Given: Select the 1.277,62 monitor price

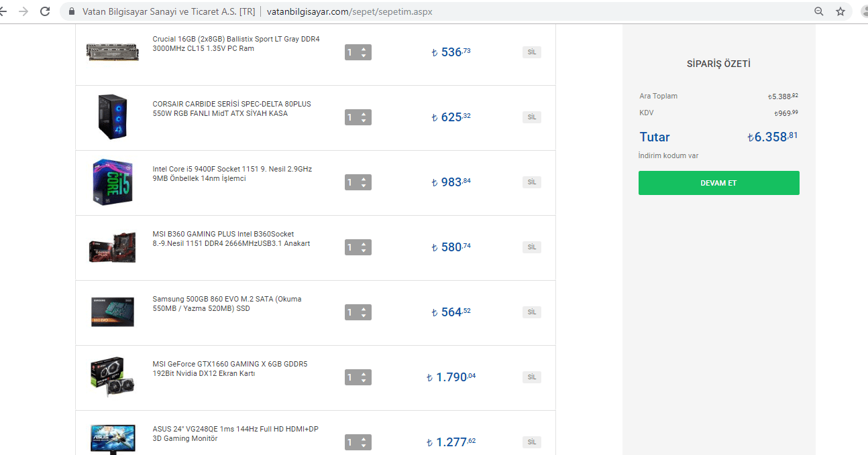Looking at the screenshot, I should point(451,442).
